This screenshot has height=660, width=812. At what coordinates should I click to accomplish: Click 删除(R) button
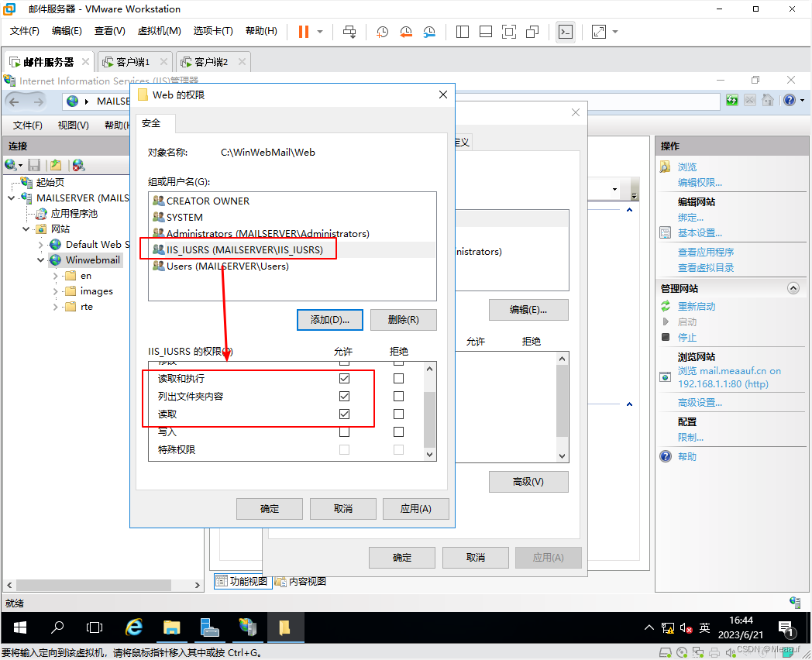tap(404, 320)
